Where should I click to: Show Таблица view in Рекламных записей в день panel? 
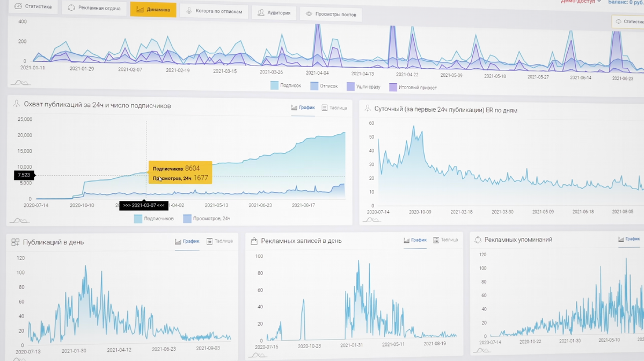445,240
